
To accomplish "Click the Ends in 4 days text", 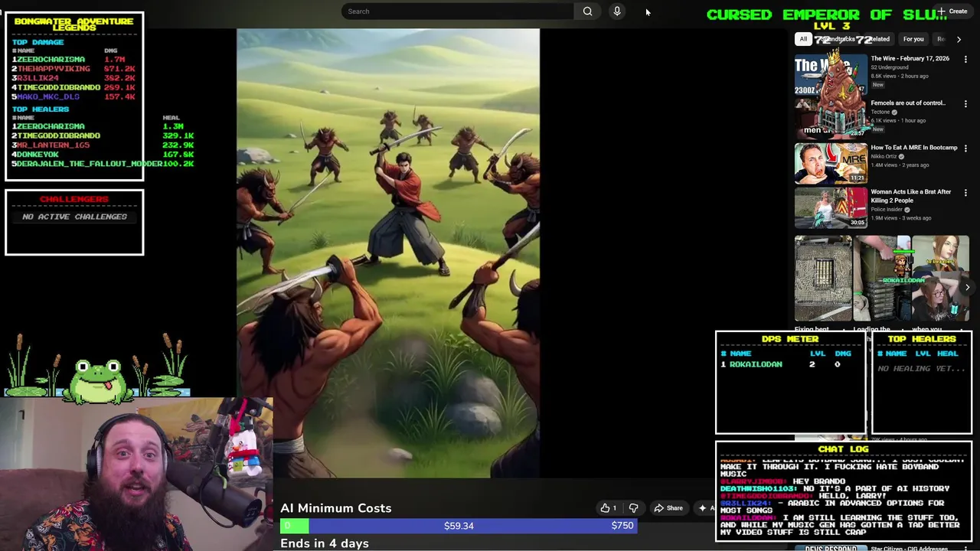I will coord(325,543).
